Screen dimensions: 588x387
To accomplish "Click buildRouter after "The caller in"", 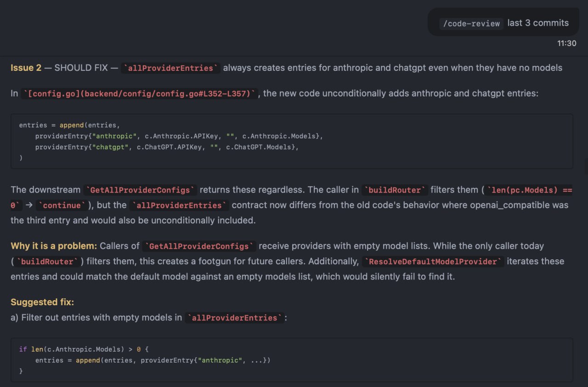I will (x=395, y=190).
